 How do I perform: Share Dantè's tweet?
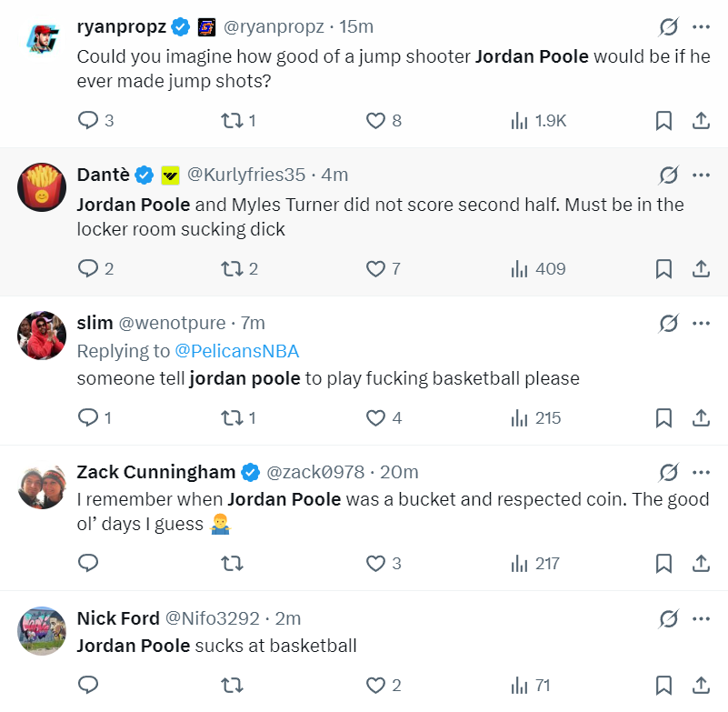701,268
